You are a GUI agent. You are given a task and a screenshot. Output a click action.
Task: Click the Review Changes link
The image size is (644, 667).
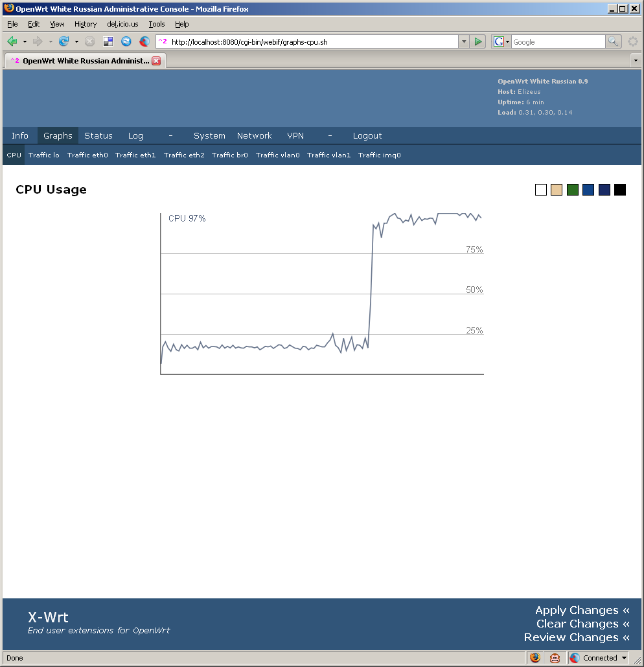pos(577,637)
